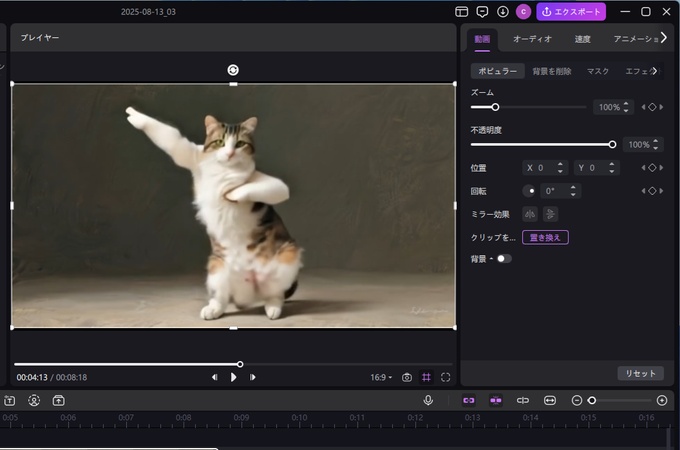
Task: Switch to the 動画 tab
Action: click(482, 39)
